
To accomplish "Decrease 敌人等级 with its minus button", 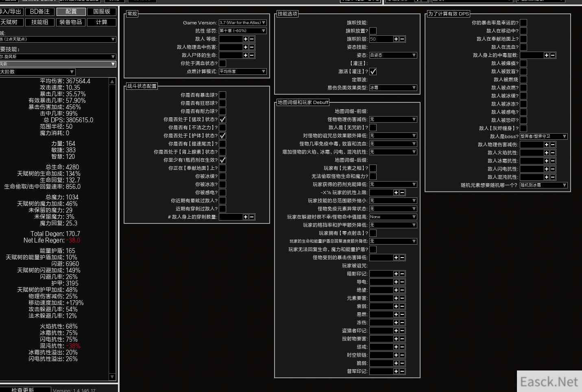I will (252, 39).
